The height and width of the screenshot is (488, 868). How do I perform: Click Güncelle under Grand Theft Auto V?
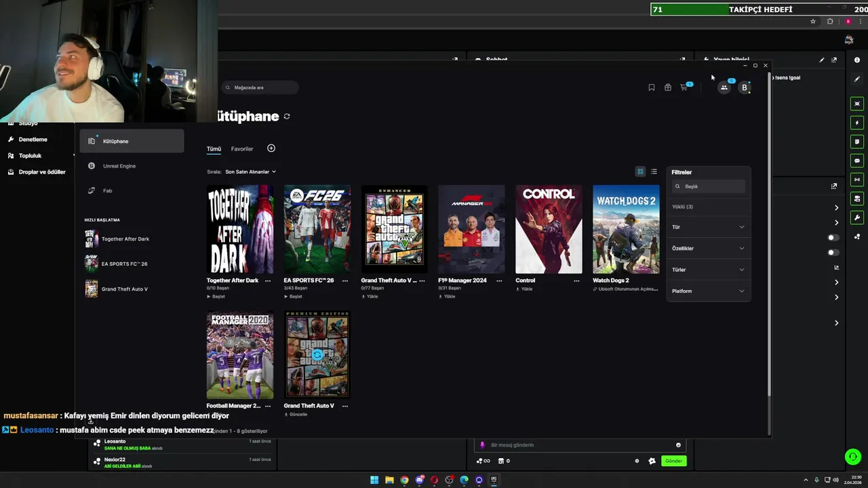(297, 414)
